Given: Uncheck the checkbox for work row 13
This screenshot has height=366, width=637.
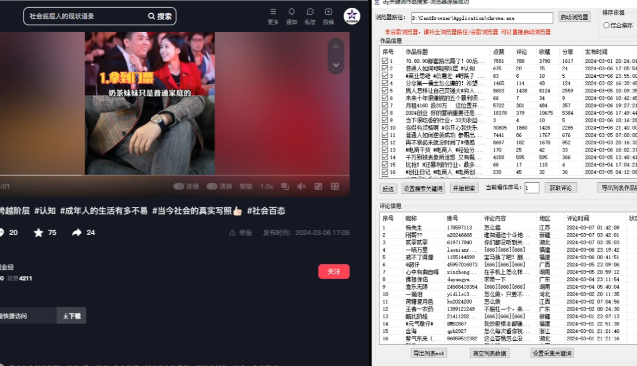Looking at the screenshot, I should pyautogui.click(x=385, y=150).
